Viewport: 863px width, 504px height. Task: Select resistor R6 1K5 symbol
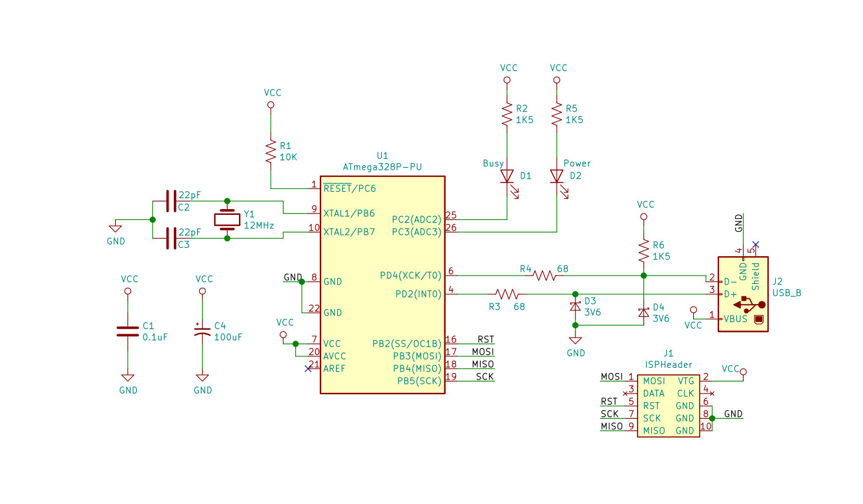[643, 250]
